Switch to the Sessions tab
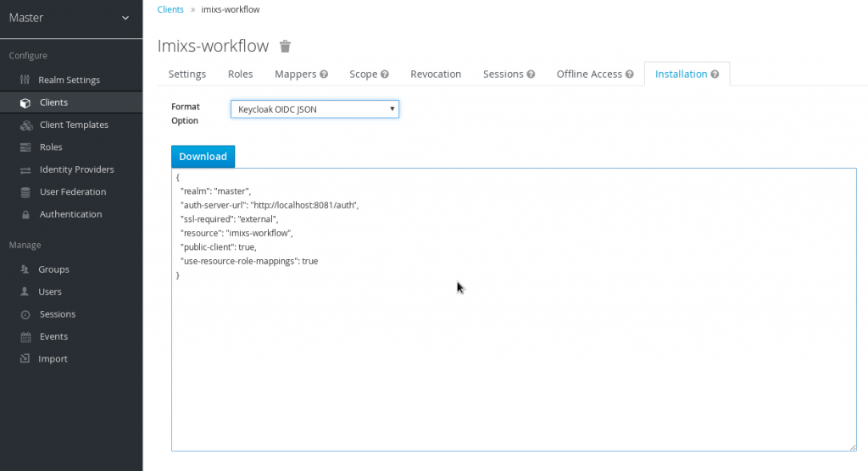 [x=503, y=75]
